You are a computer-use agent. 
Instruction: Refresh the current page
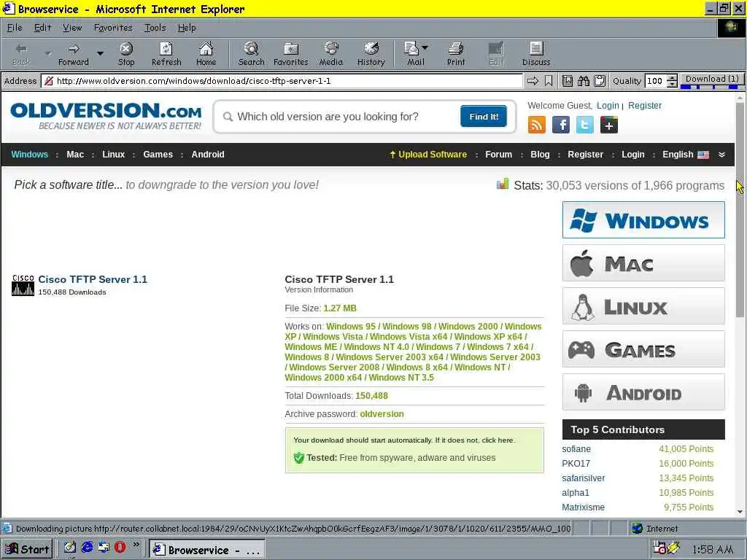coord(166,54)
